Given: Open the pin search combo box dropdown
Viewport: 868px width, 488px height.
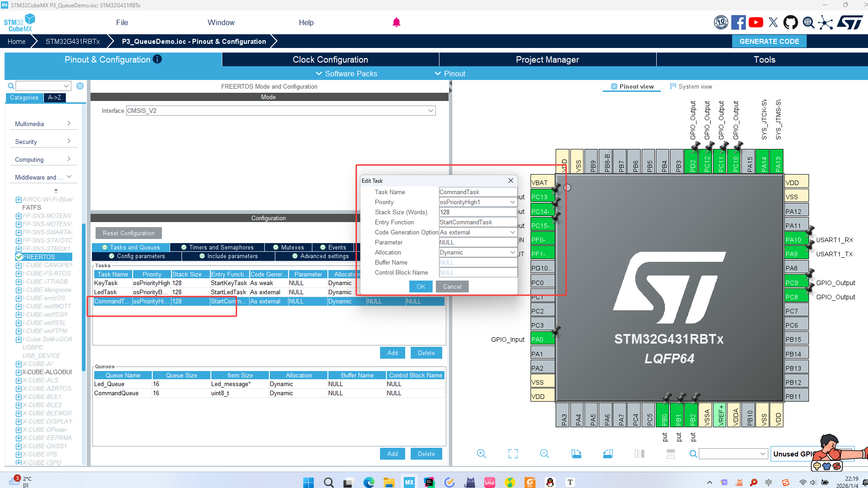Looking at the screenshot, I should point(763,454).
